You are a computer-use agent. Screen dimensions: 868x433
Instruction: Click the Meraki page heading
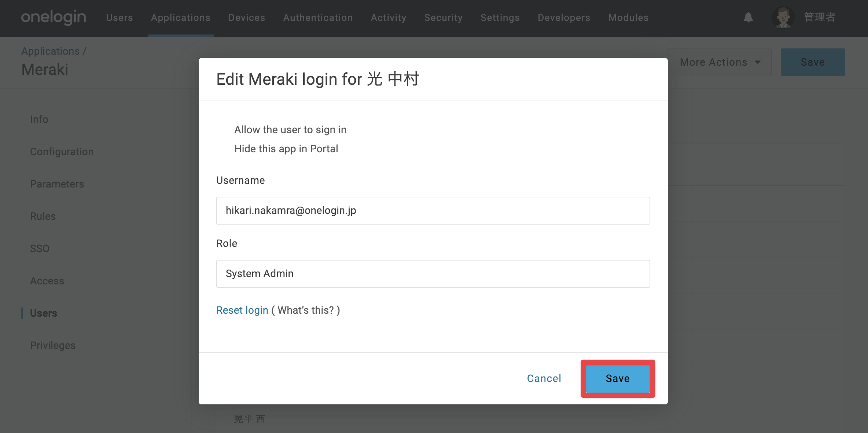pyautogui.click(x=45, y=69)
